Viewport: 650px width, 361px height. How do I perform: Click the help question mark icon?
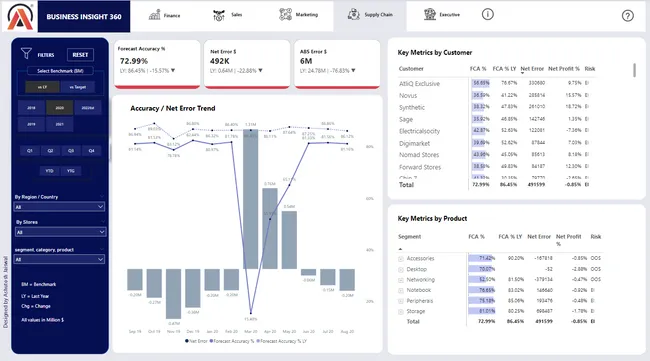[x=628, y=16]
